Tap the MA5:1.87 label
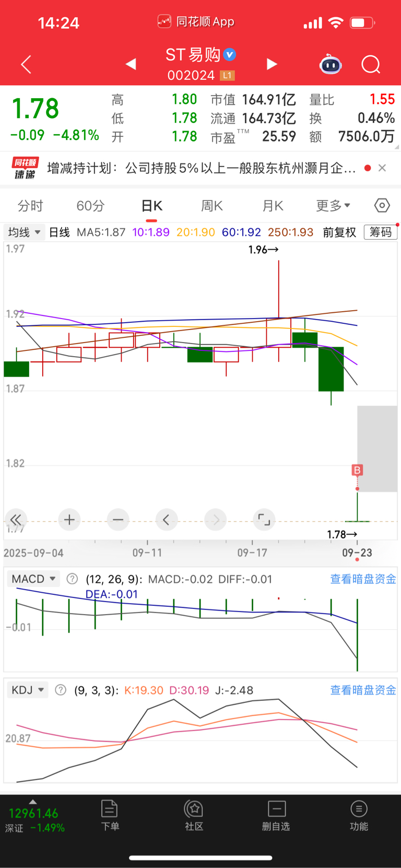Viewport: 401px width, 868px height. point(101,232)
